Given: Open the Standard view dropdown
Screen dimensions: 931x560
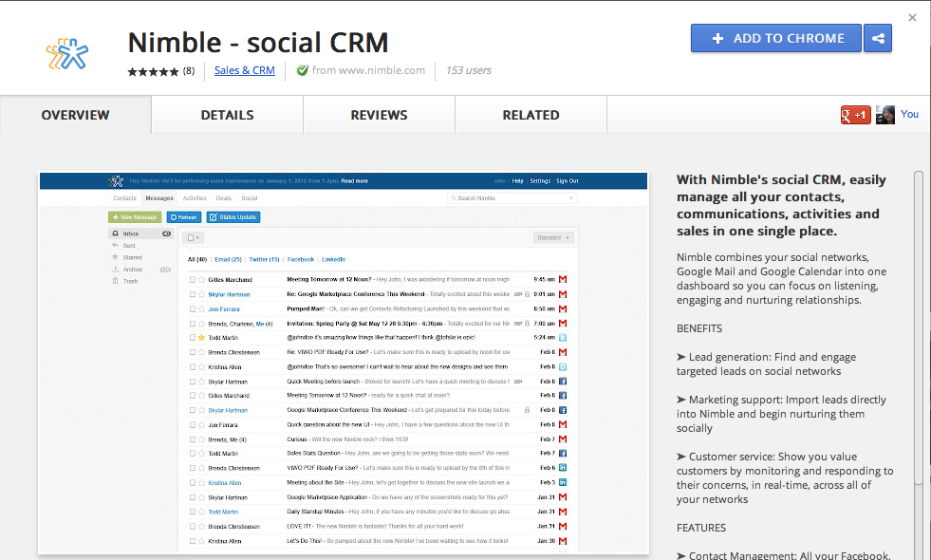Looking at the screenshot, I should (x=553, y=237).
